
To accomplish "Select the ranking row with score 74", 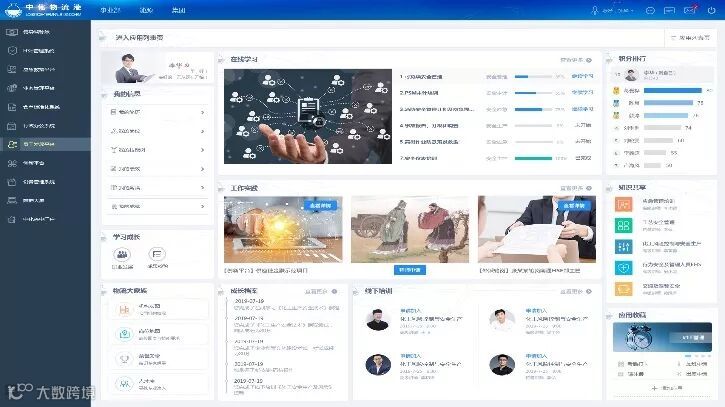I will click(x=660, y=128).
